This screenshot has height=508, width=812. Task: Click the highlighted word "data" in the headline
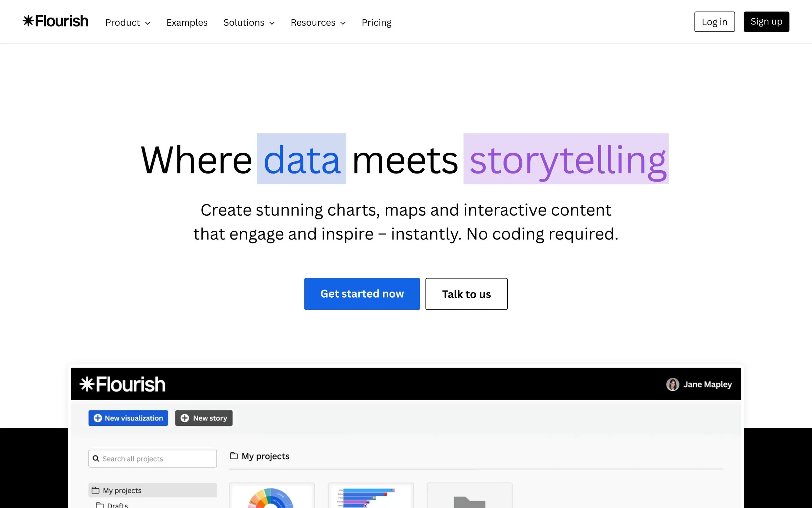click(301, 159)
